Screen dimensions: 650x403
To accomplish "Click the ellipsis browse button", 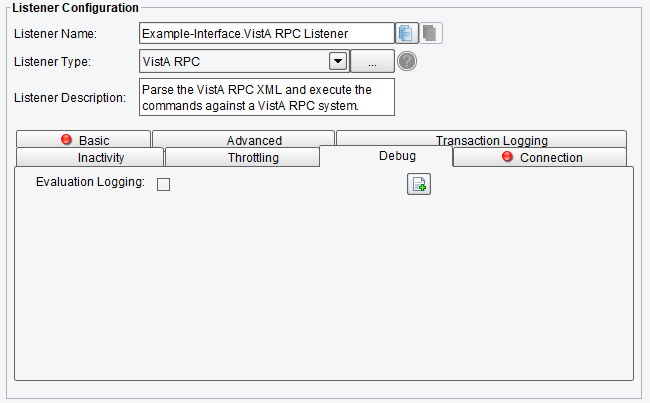I will (372, 61).
